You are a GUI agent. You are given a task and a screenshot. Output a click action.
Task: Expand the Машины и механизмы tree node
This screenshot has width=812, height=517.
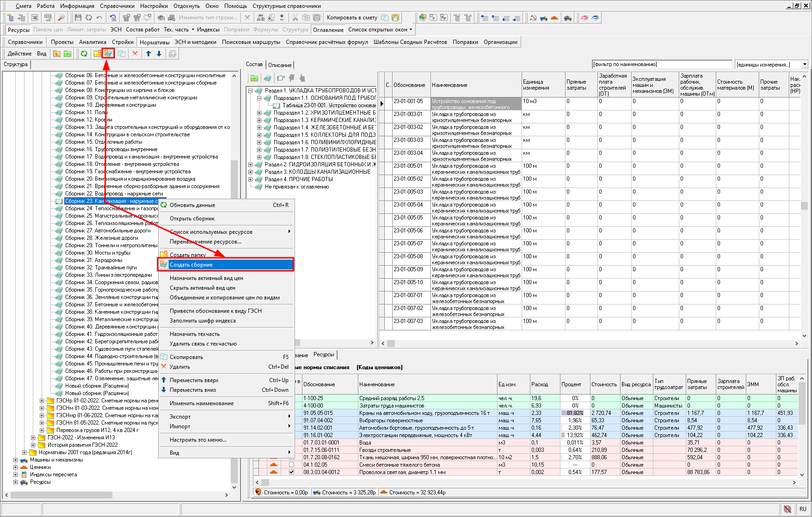tap(15, 460)
